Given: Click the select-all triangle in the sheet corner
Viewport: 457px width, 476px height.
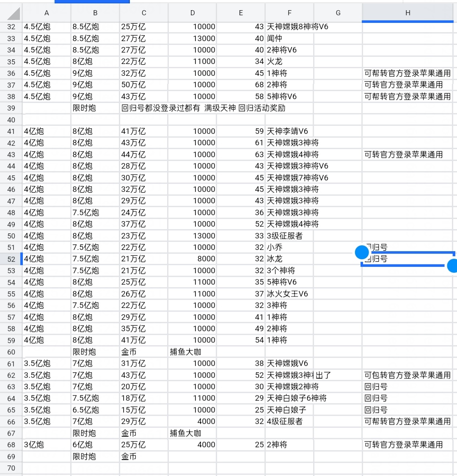Looking at the screenshot, I should [x=13, y=14].
